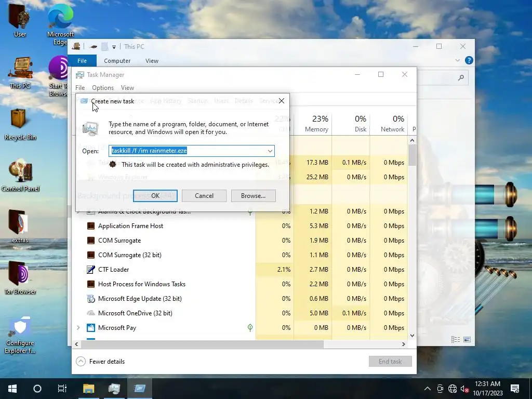
Task: Open the Recycle Bin desktop icon
Action: coord(20,125)
